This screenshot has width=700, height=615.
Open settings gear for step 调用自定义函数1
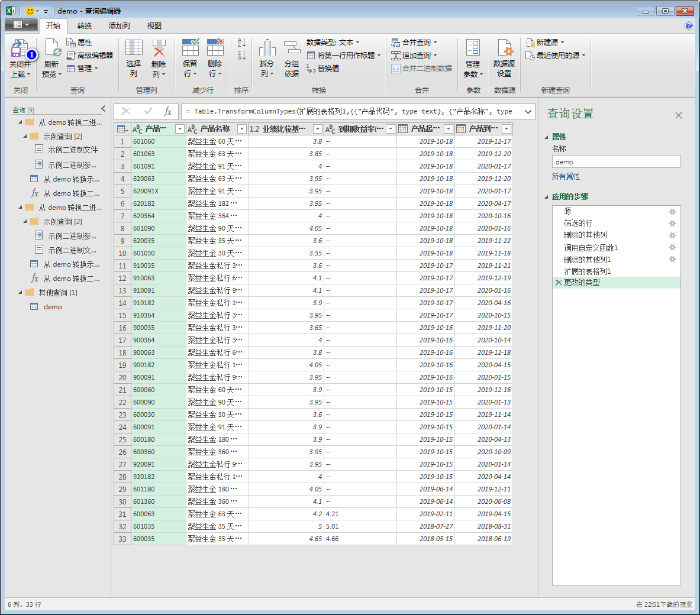pos(672,247)
